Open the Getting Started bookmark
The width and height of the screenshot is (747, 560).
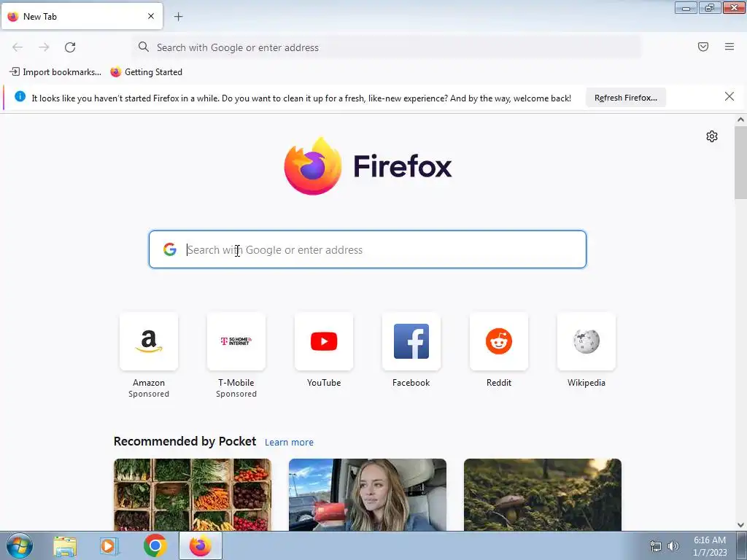tap(146, 72)
